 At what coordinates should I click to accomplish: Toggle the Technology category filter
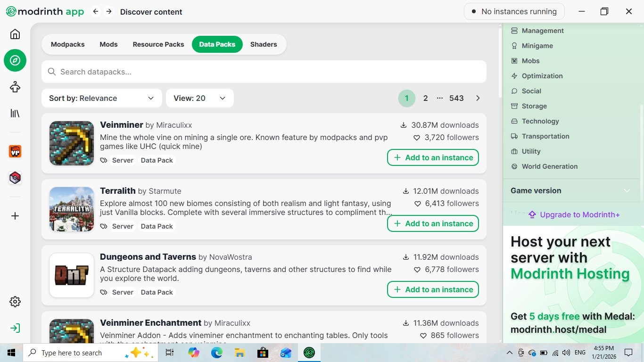[540, 121]
